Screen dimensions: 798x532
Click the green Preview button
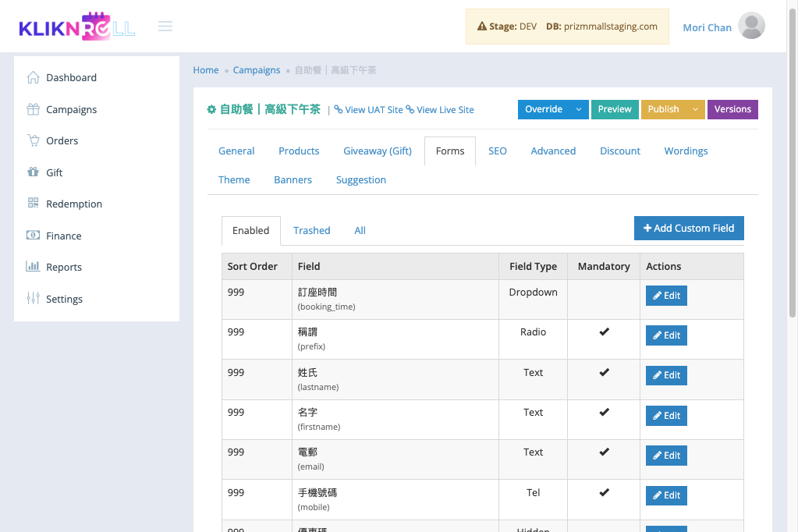coord(615,109)
